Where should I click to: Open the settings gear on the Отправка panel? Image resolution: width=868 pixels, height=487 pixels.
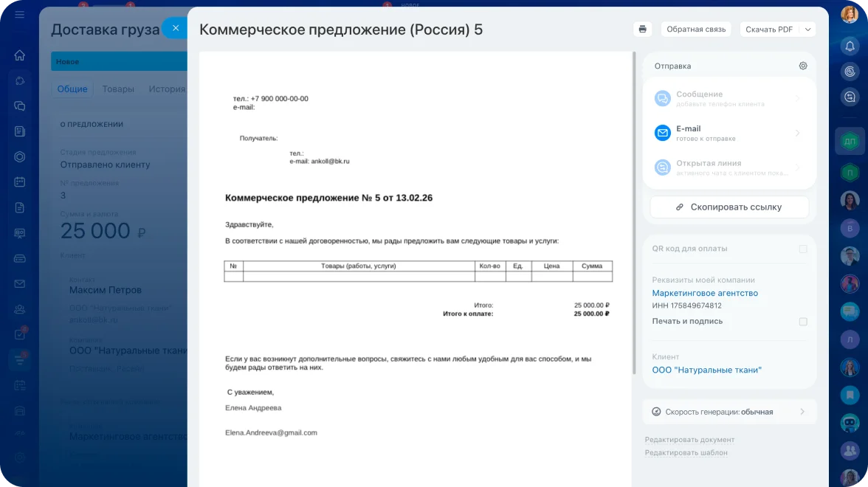[803, 66]
